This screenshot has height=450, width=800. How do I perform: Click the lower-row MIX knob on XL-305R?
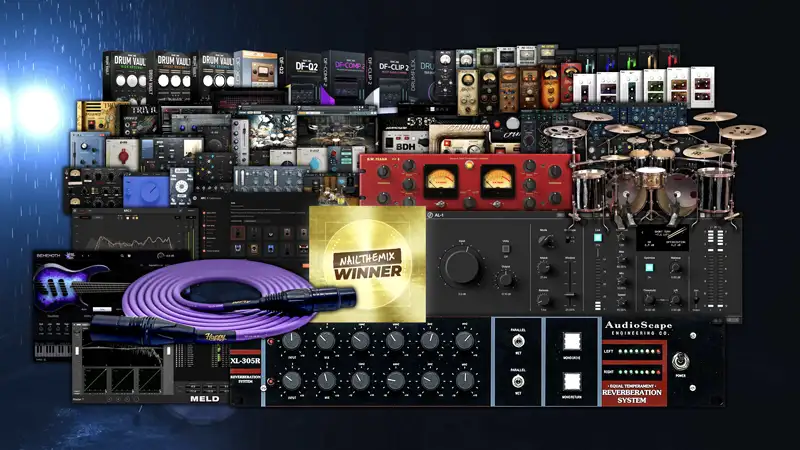coord(326,381)
